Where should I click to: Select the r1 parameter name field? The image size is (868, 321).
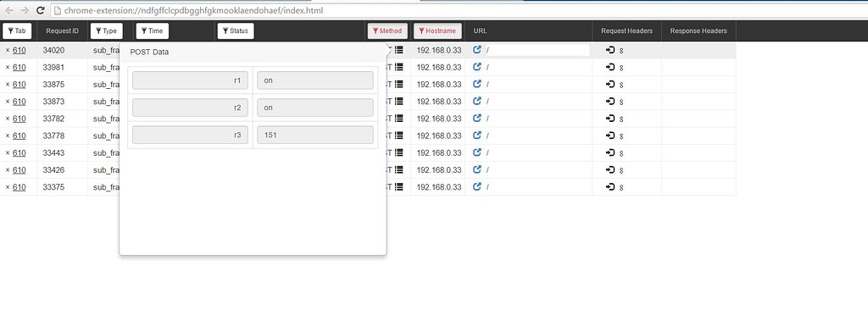pyautogui.click(x=190, y=80)
